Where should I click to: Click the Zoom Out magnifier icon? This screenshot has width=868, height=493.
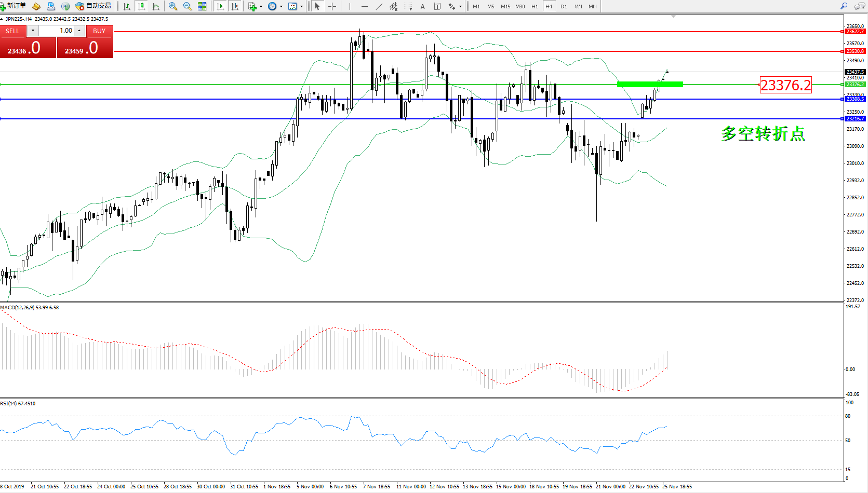188,6
